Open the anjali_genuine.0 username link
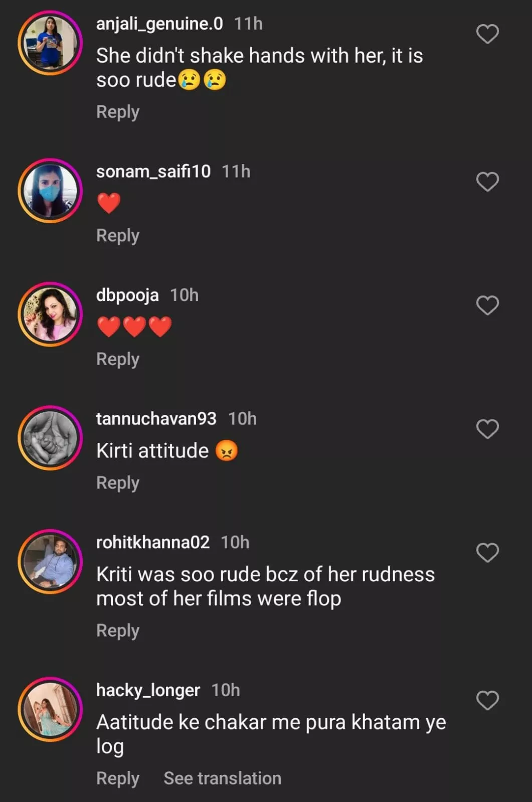Image resolution: width=532 pixels, height=802 pixels. tap(159, 24)
